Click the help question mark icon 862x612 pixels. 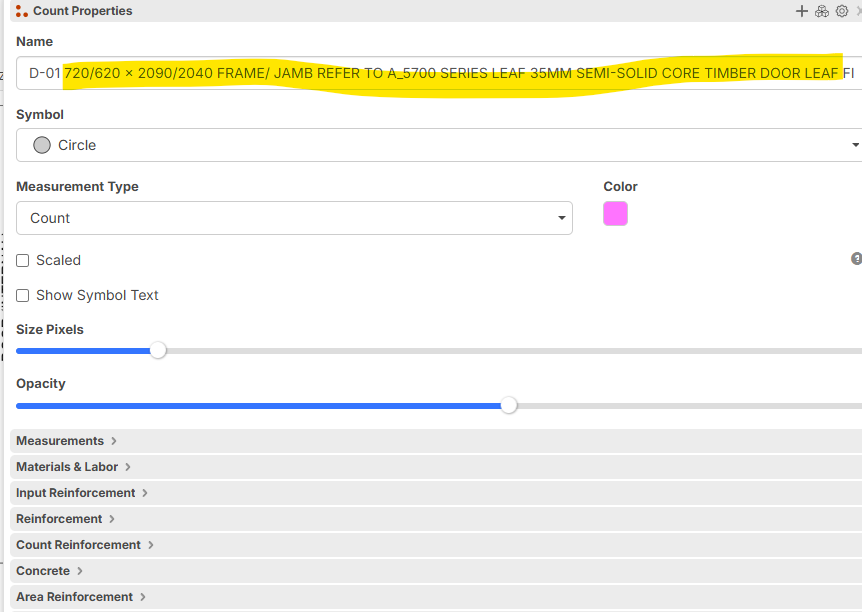[857, 258]
